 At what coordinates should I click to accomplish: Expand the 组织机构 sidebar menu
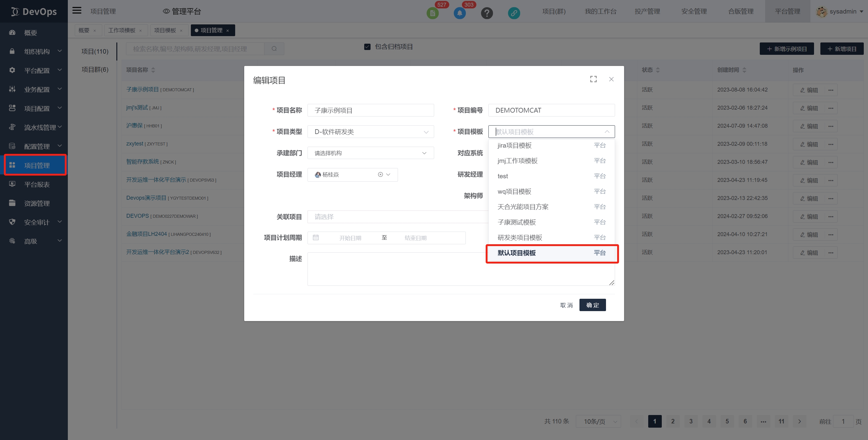36,51
